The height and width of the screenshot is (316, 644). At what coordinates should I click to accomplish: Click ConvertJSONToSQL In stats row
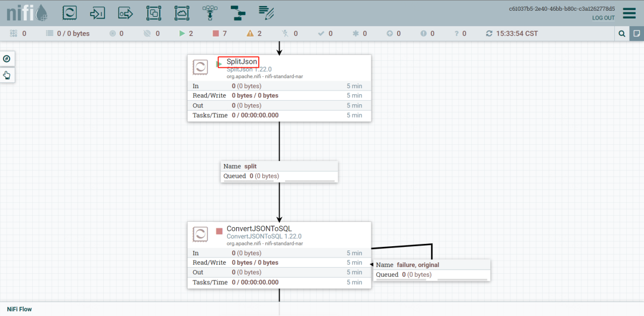(x=279, y=253)
